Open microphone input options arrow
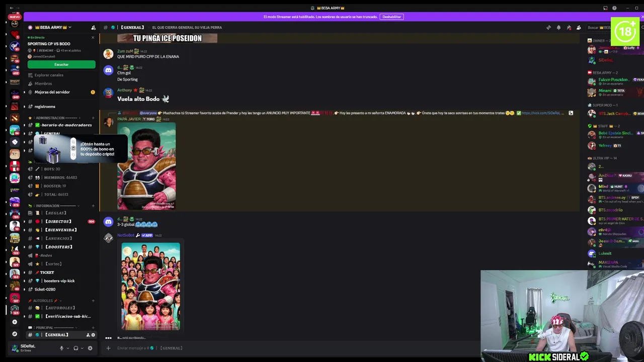Viewport: 644px width, 362px height. (x=67, y=348)
